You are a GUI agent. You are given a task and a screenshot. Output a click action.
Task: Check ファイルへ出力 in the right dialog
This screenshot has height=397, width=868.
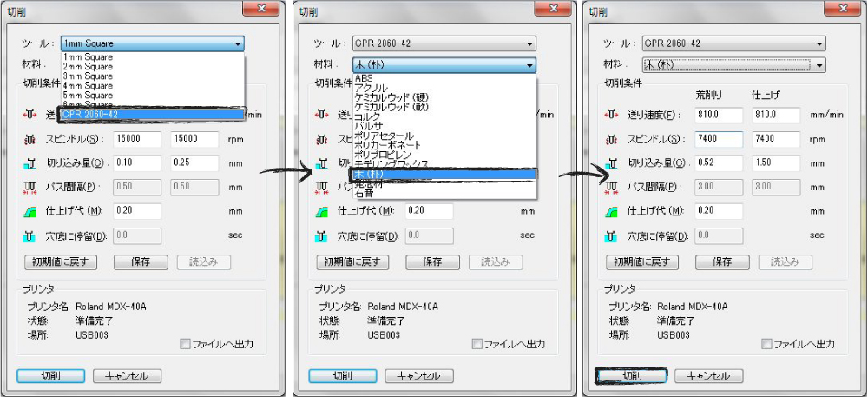[x=768, y=344]
